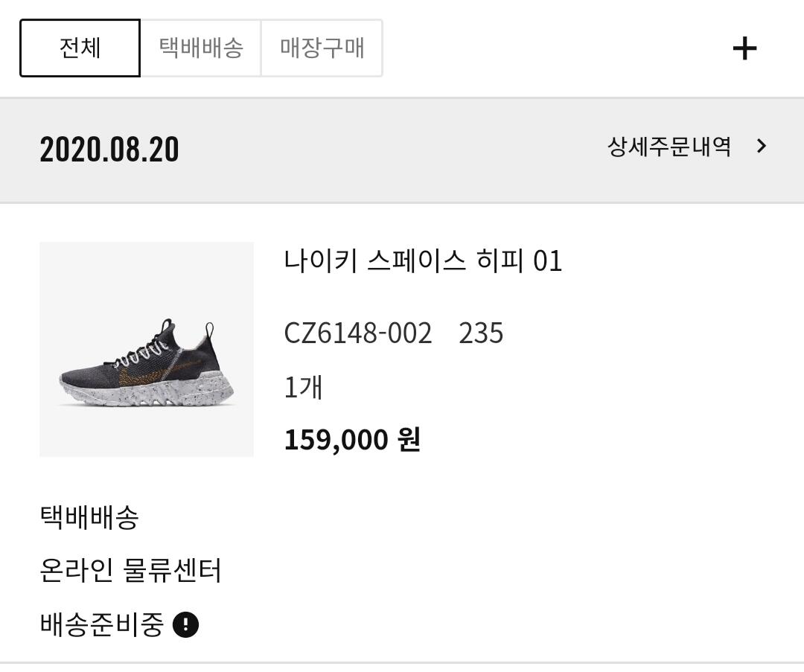The height and width of the screenshot is (672, 804).
Task: Click the quantity text 1개
Action: pos(303,388)
